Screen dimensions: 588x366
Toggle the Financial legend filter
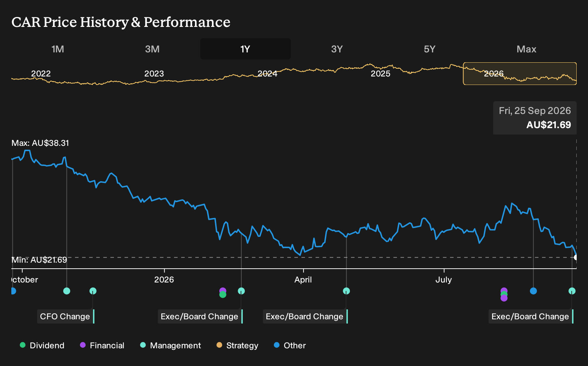click(102, 345)
